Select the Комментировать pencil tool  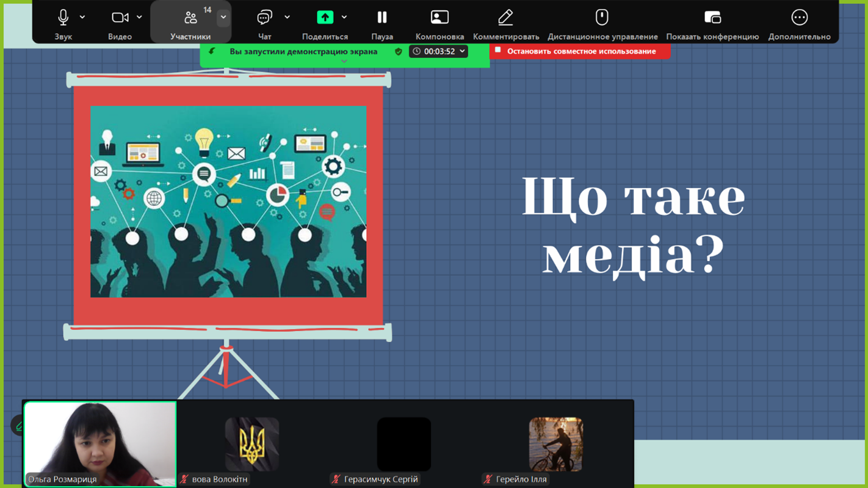(x=505, y=18)
